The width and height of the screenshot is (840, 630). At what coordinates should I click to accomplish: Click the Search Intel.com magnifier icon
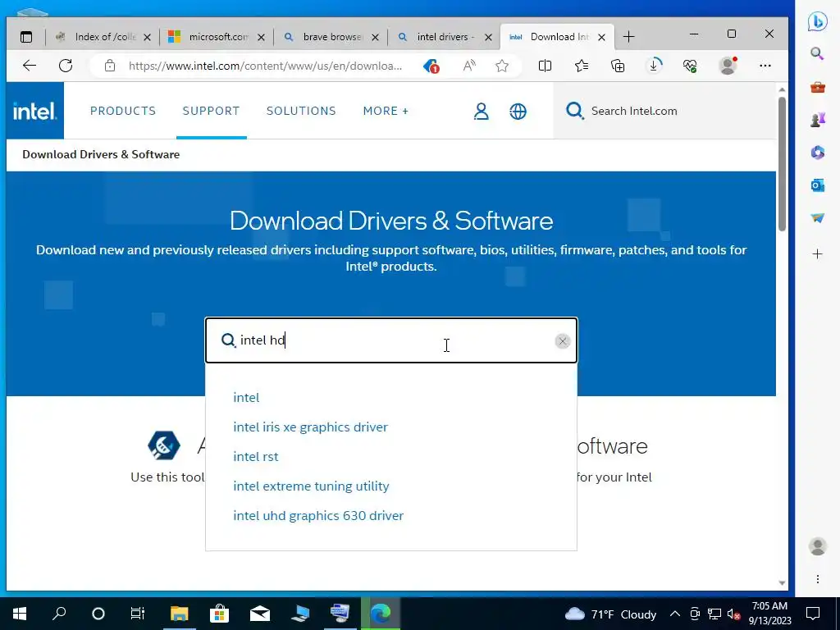(x=574, y=111)
